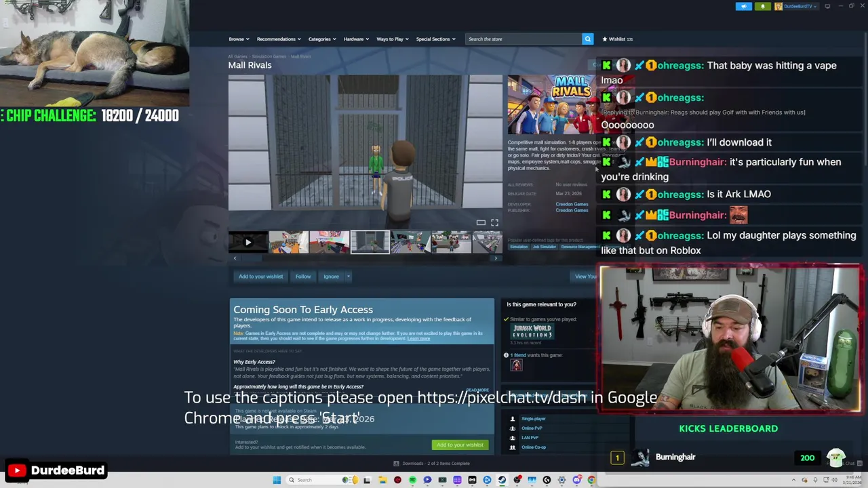
Task: Open the Single-player feature link
Action: point(533,419)
